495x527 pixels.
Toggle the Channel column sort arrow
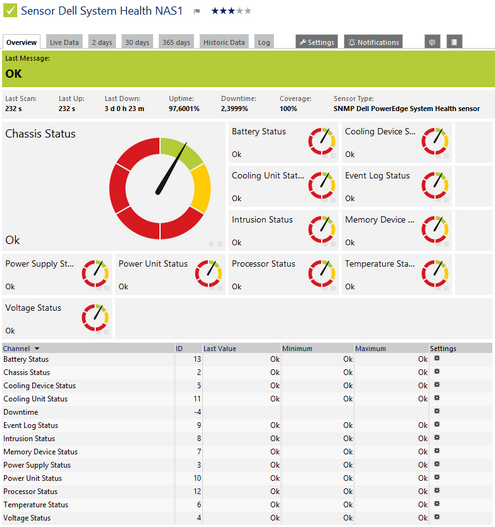point(37,349)
